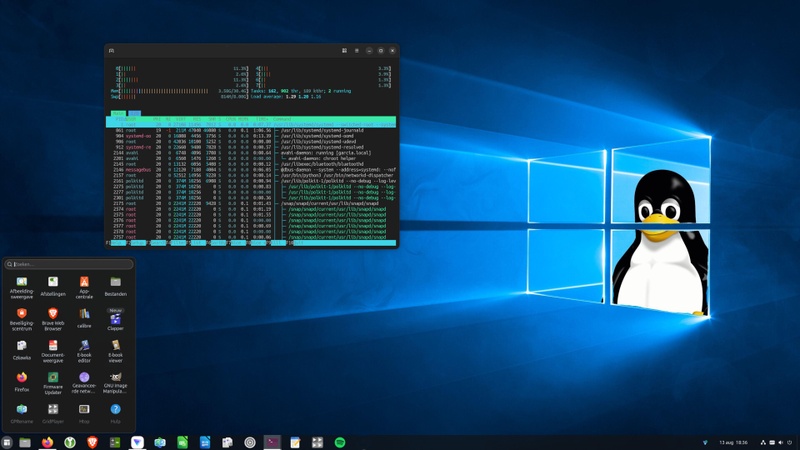Viewport: 800px width, 450px height.
Task: Open GPRename from the app menu
Action: pos(21,414)
